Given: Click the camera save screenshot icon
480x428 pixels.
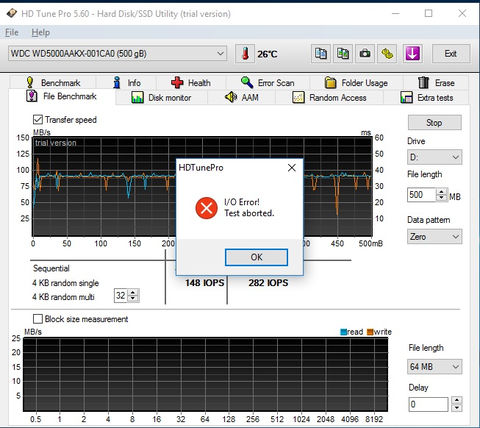Looking at the screenshot, I should 365,54.
